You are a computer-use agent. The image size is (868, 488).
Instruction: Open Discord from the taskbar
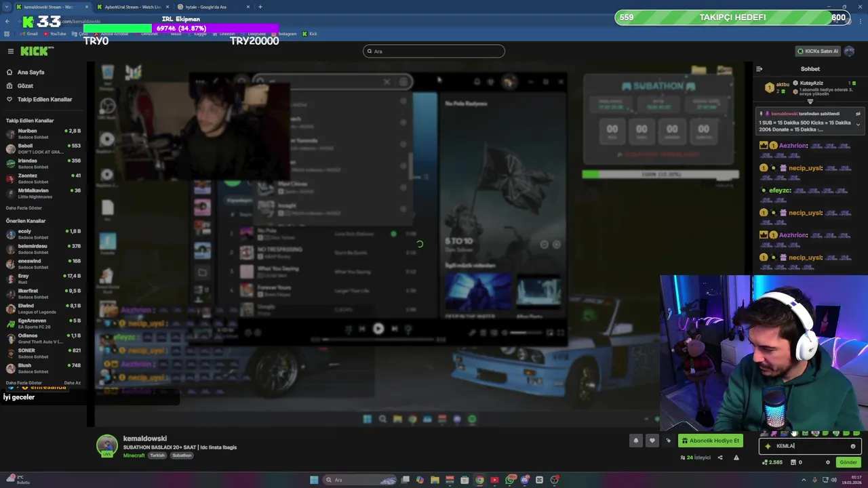[x=525, y=480]
